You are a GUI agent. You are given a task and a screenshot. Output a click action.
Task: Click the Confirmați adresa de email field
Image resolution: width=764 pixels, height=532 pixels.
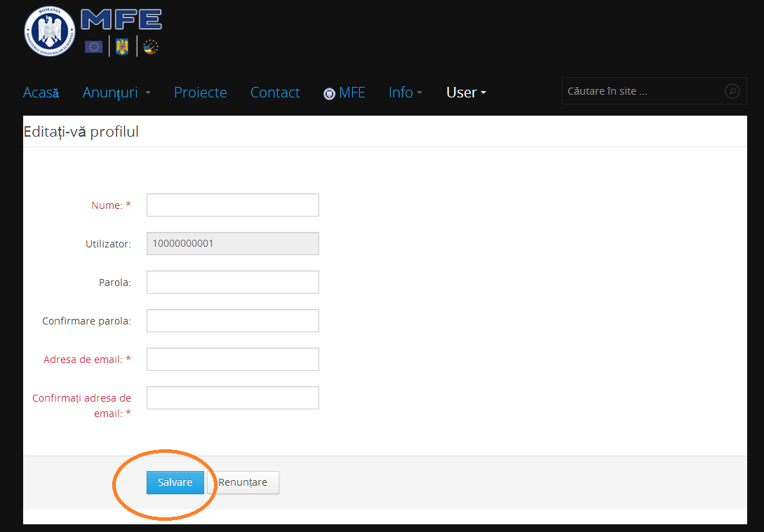(233, 397)
